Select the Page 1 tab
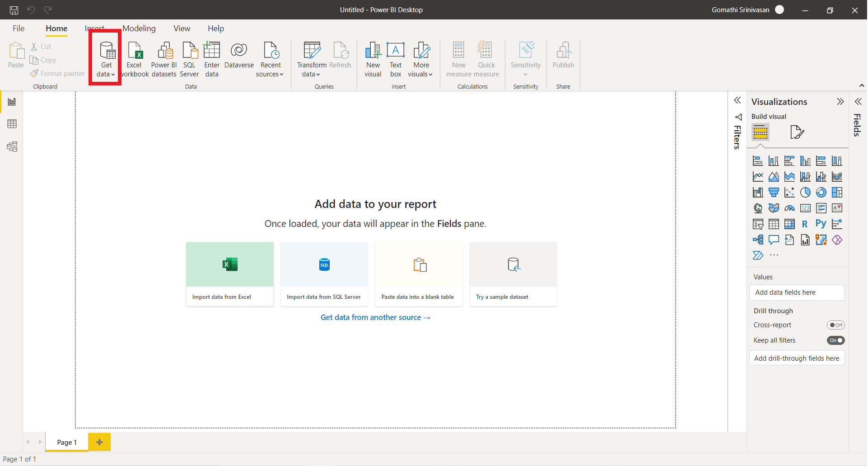This screenshot has height=466, width=868. (x=67, y=442)
